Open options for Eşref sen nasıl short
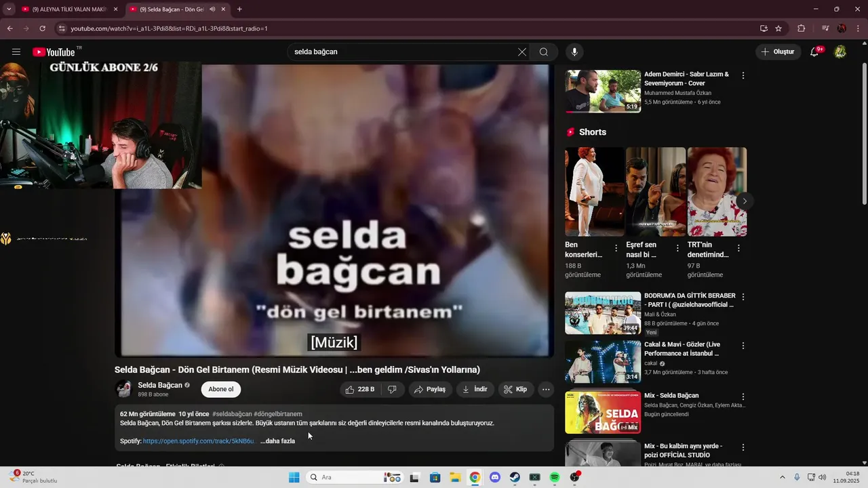The height and width of the screenshot is (488, 868). tap(677, 249)
